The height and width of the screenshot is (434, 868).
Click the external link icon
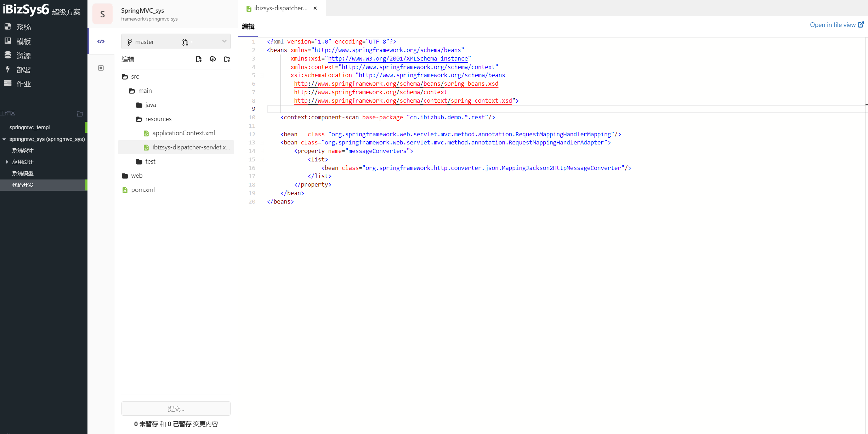point(861,24)
